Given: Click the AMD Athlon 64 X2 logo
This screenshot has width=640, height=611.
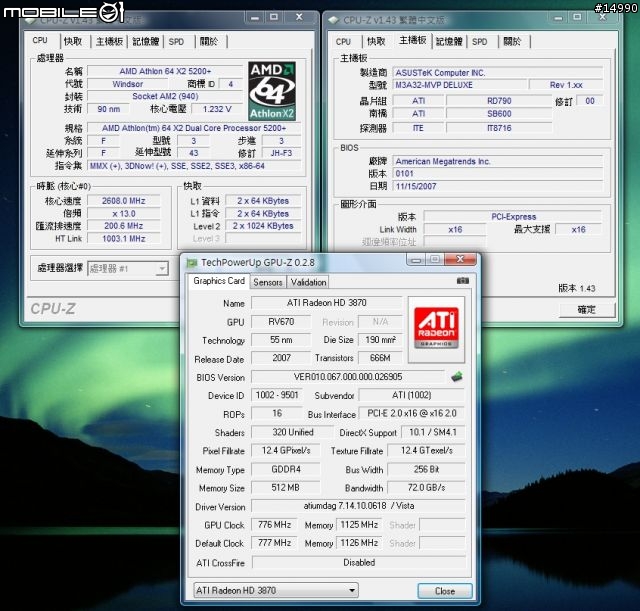Looking at the screenshot, I should coord(272,91).
